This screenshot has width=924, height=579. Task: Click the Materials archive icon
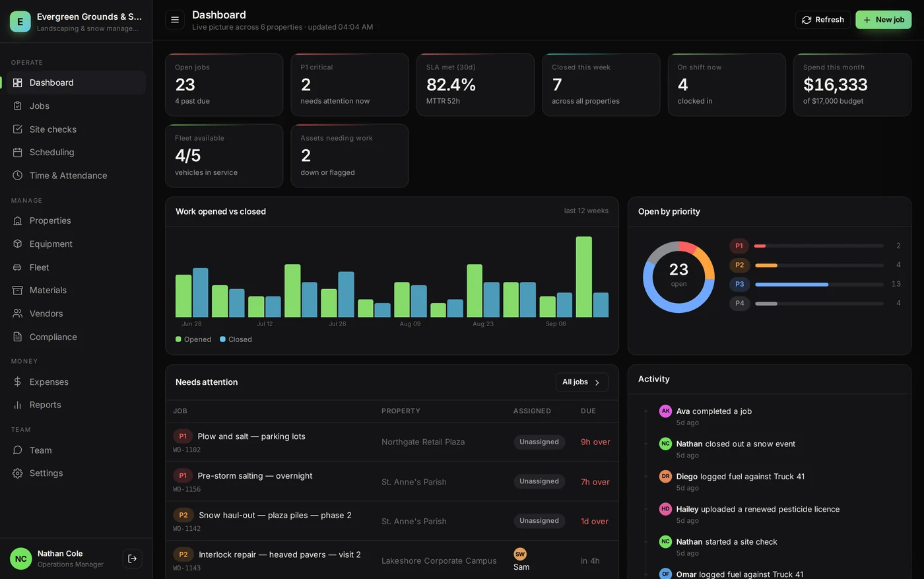tap(18, 290)
